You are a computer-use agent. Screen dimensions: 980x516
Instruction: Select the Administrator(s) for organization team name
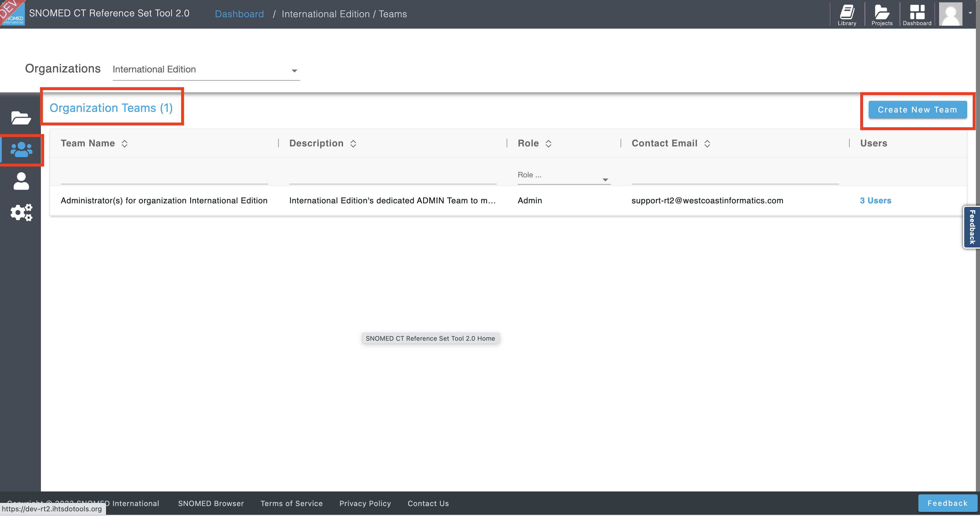[x=164, y=200]
